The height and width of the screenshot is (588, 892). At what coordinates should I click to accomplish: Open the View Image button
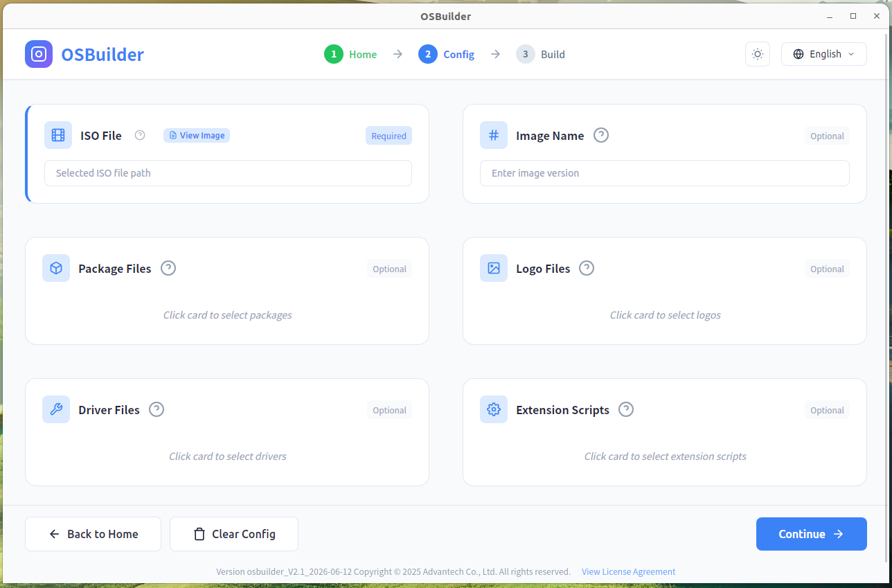click(x=197, y=135)
